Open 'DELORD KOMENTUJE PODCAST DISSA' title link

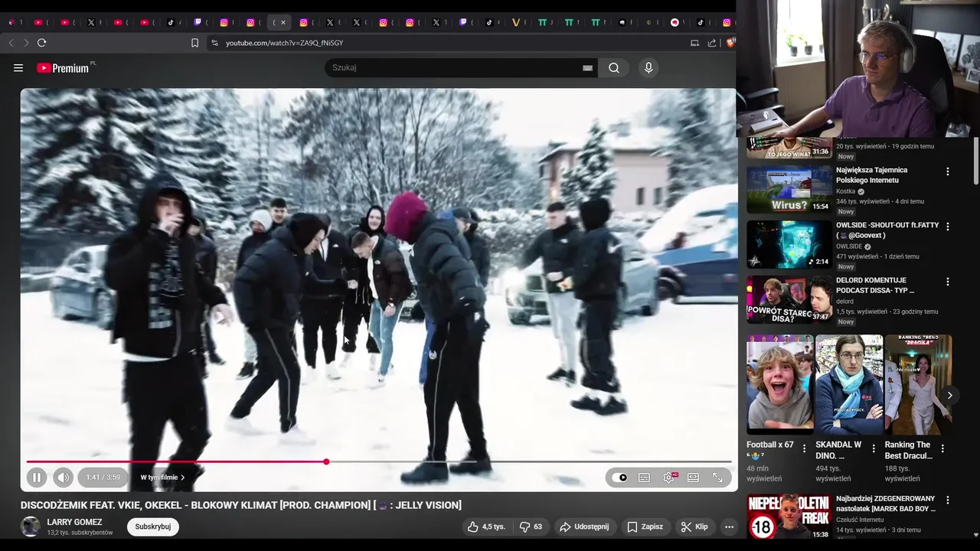tap(875, 285)
